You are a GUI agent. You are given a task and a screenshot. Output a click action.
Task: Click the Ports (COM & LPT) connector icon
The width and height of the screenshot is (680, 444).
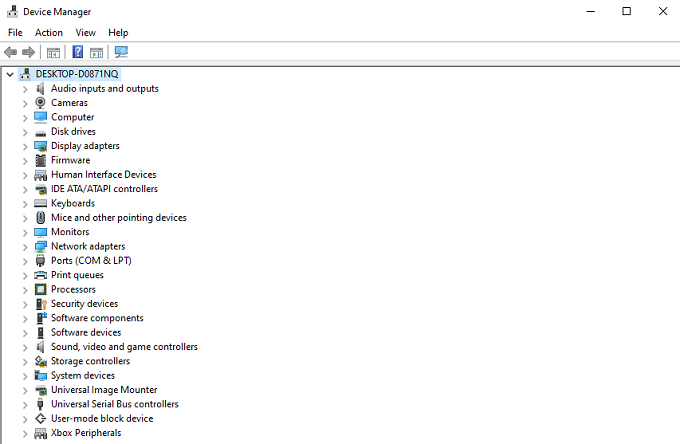[40, 261]
